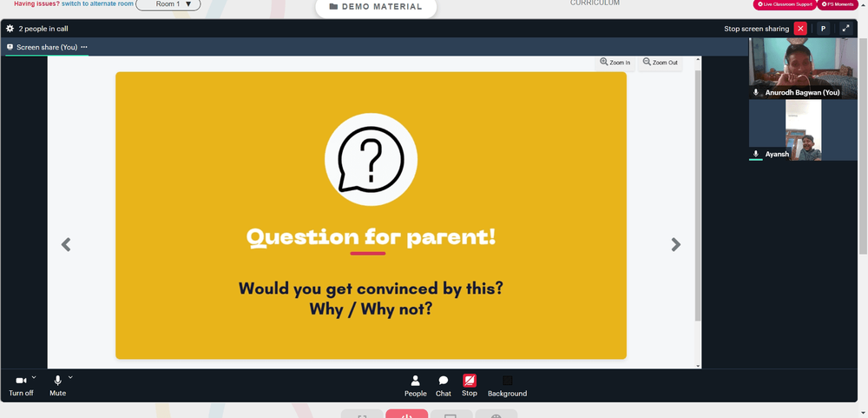Open call settings gear icon
The height and width of the screenshot is (418, 868).
coord(10,29)
